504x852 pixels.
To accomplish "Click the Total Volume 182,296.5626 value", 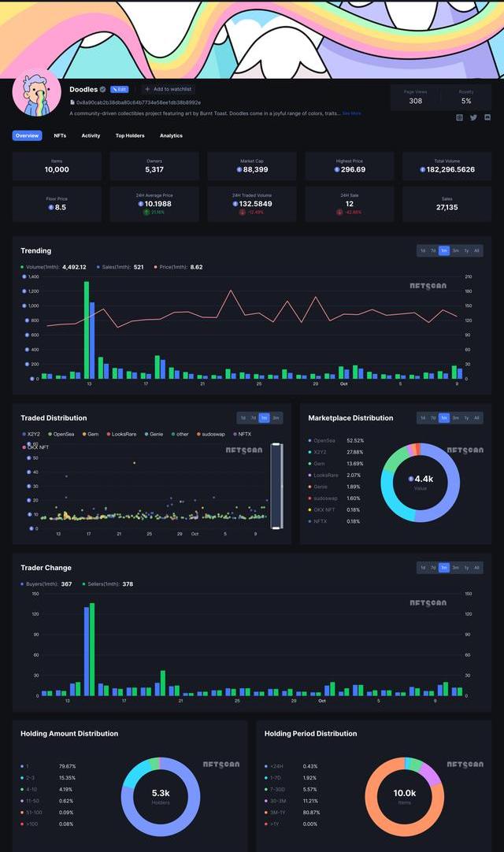I will coord(447,169).
